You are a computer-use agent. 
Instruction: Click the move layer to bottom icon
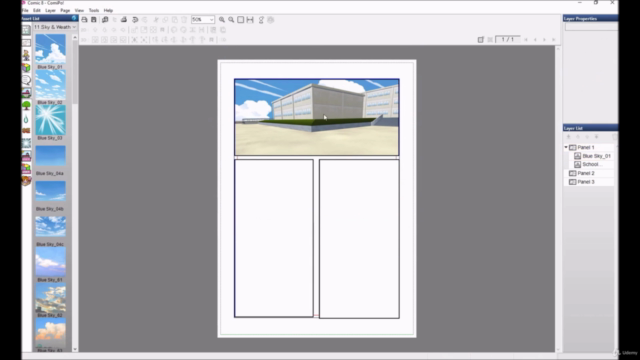(x=596, y=137)
